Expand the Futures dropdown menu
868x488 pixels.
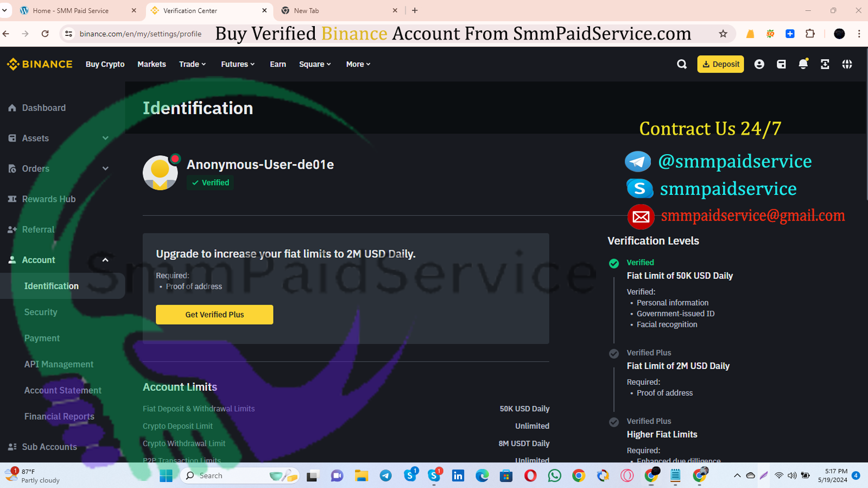(x=238, y=64)
